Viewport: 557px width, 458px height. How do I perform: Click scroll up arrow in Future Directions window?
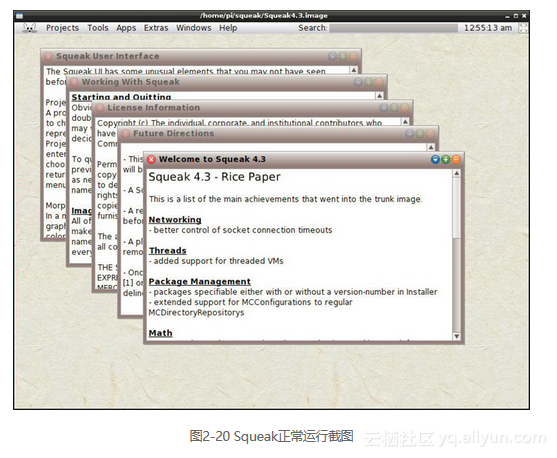pyautogui.click(x=431, y=147)
